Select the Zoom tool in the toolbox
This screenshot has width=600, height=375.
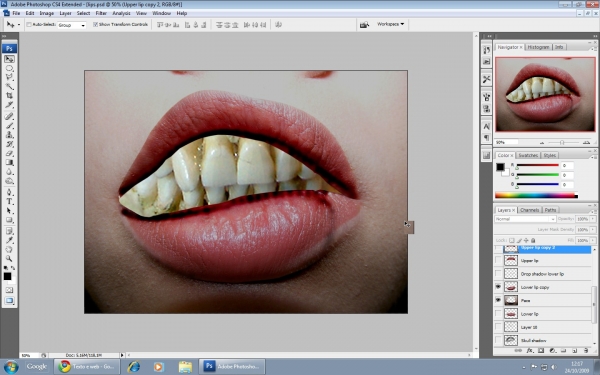[x=9, y=259]
